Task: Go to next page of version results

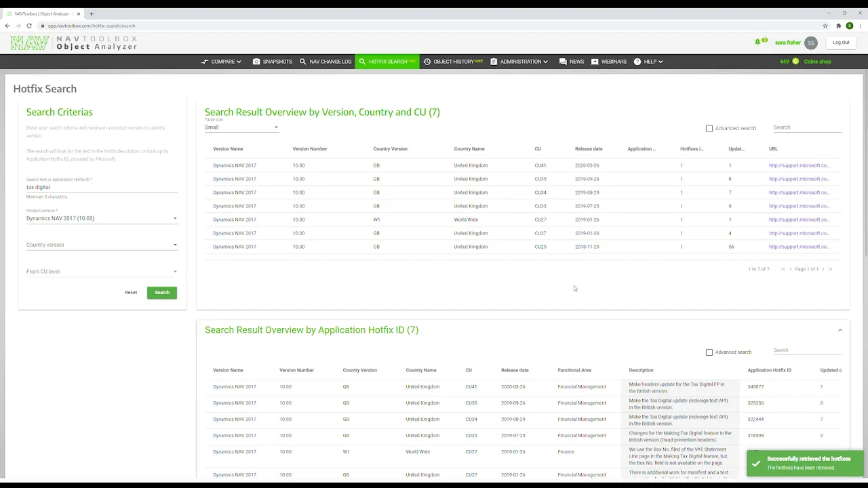Action: coord(823,269)
